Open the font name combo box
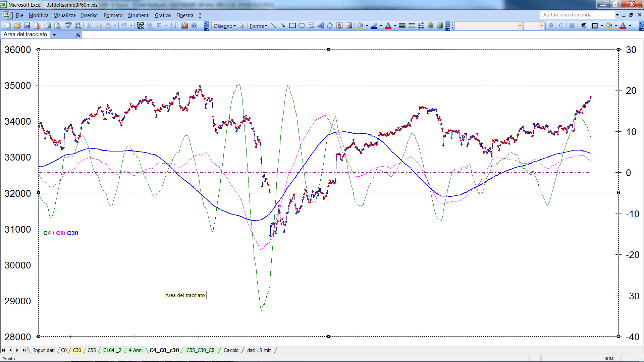The width and height of the screenshot is (644, 362). [x=488, y=25]
